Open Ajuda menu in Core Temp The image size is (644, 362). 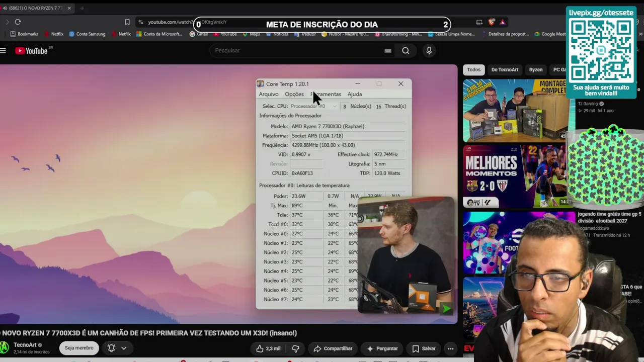tap(355, 95)
